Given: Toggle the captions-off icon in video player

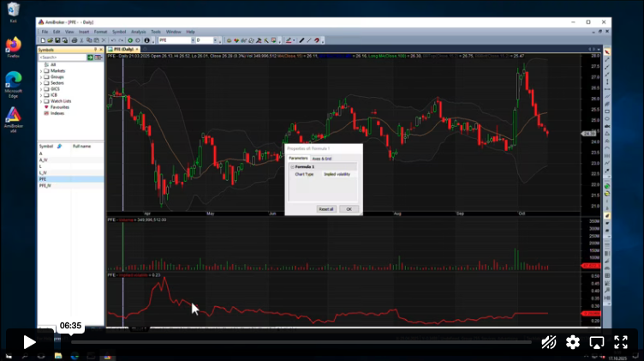Looking at the screenshot, I should point(548,342).
